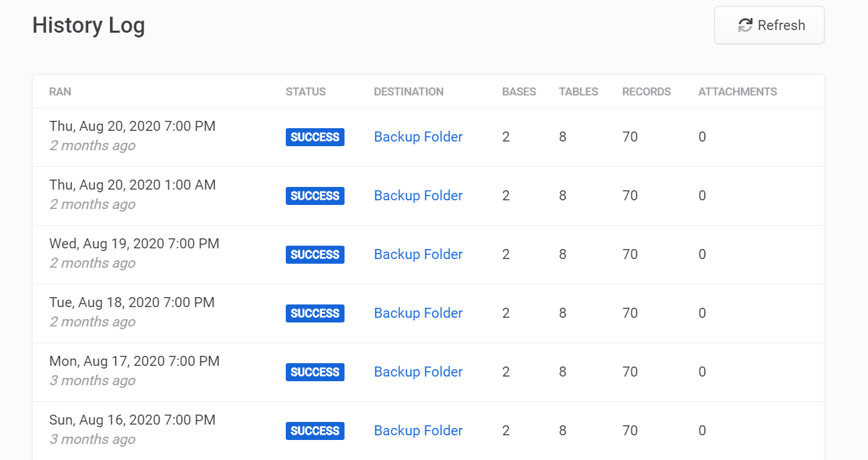Image resolution: width=868 pixels, height=460 pixels.
Task: Click the SUCCESS badge on Wed, Aug 19 row
Action: click(x=314, y=254)
